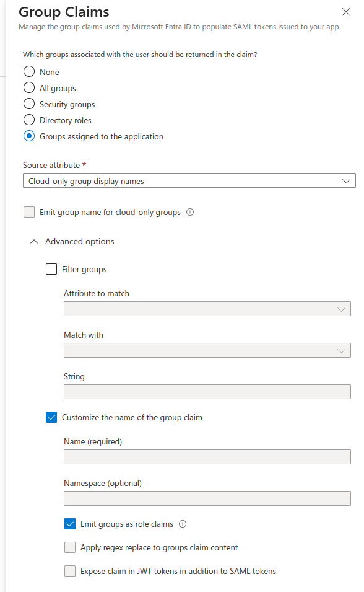The width and height of the screenshot is (364, 592).
Task: Select Directory roles option
Action: click(28, 120)
